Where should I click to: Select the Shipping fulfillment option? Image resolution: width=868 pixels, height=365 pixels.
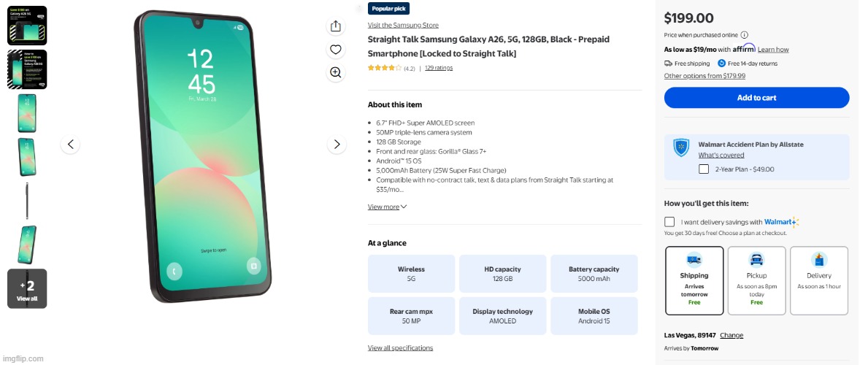coord(694,280)
